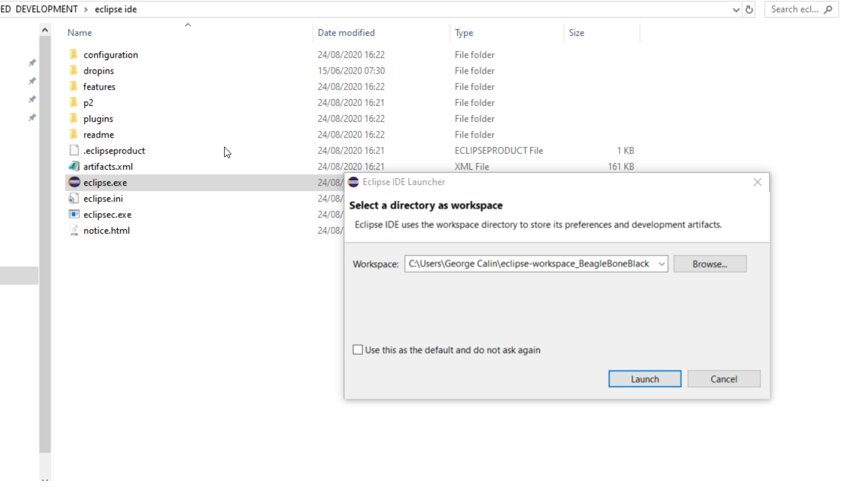Select the 'eclipsec.exe' file name

tap(108, 214)
